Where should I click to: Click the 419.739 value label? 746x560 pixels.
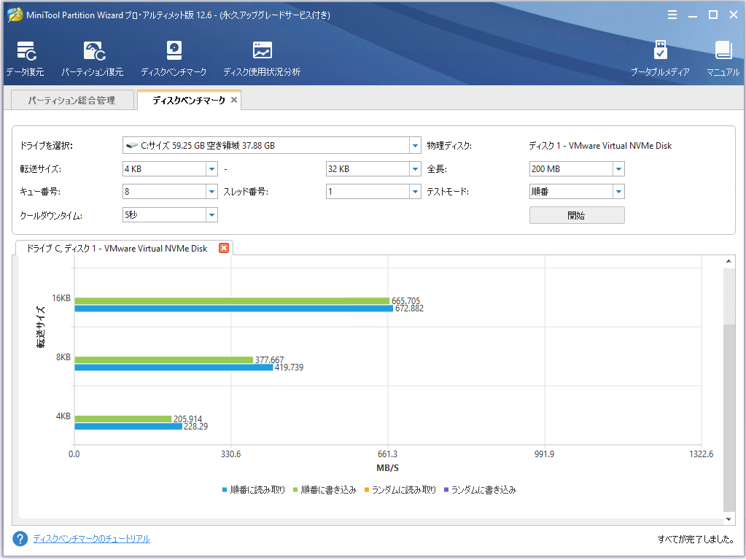tap(289, 367)
